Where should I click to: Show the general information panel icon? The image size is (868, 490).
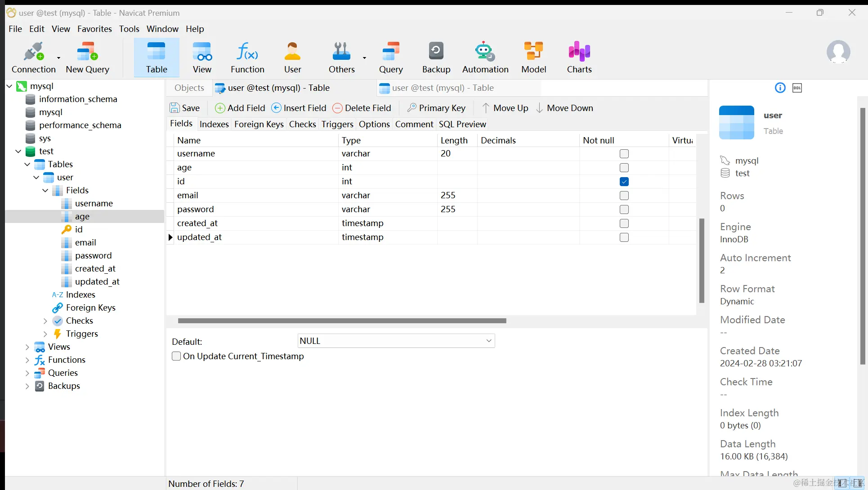click(780, 88)
